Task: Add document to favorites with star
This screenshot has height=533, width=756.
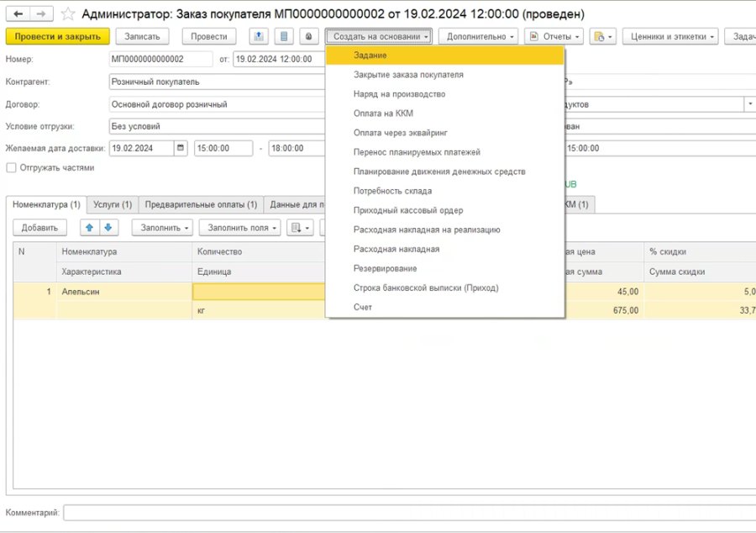Action: (68, 14)
